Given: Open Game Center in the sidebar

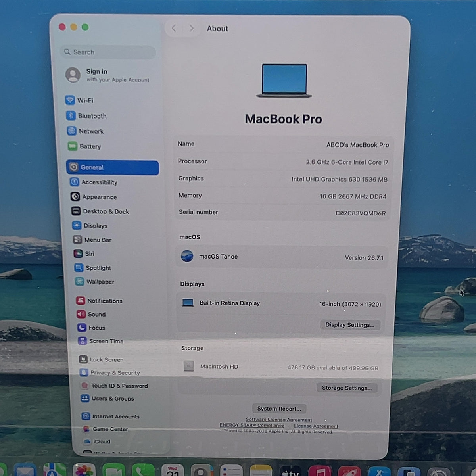Looking at the screenshot, I should (106, 429).
